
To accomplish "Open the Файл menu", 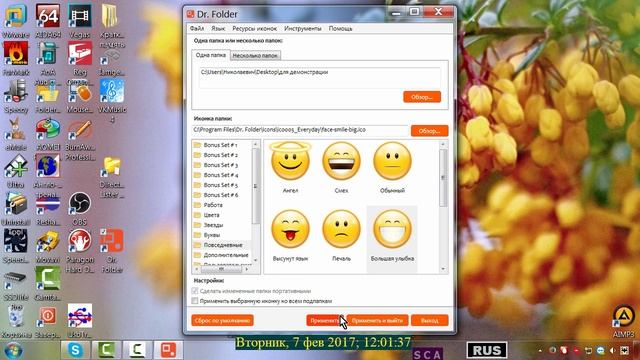I will 197,29.
